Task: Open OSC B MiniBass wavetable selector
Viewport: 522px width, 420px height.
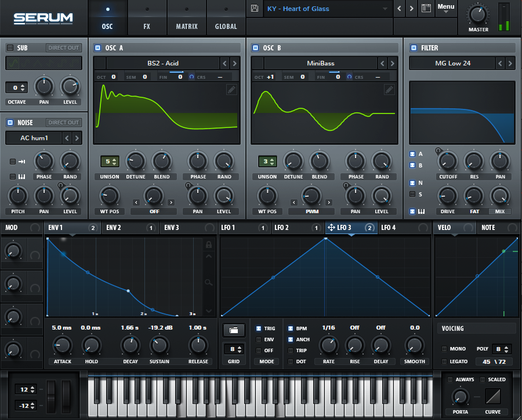Action: (321, 63)
